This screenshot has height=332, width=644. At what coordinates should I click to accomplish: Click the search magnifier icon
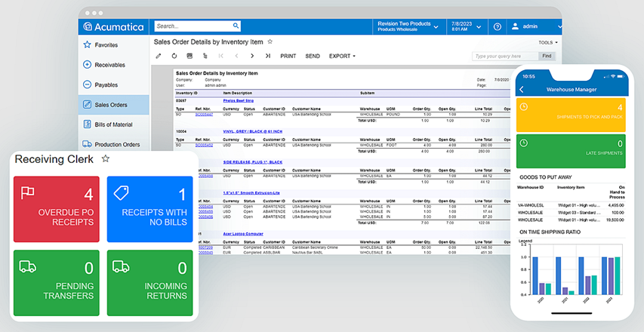click(236, 26)
